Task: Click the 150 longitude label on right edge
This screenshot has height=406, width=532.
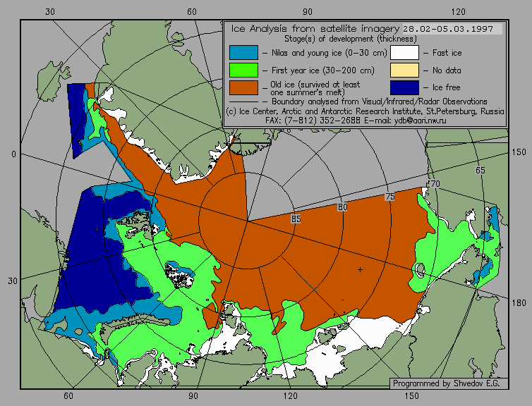Action: click(519, 152)
